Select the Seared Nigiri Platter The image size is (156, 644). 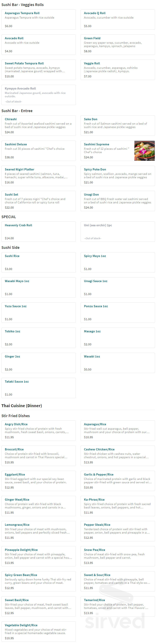tap(38, 176)
